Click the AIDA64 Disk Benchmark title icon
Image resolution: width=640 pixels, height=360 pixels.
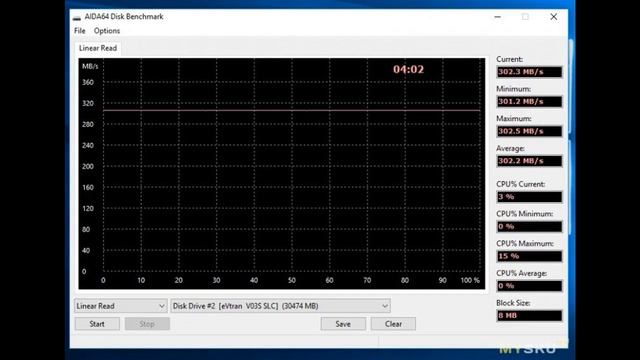pos(77,17)
